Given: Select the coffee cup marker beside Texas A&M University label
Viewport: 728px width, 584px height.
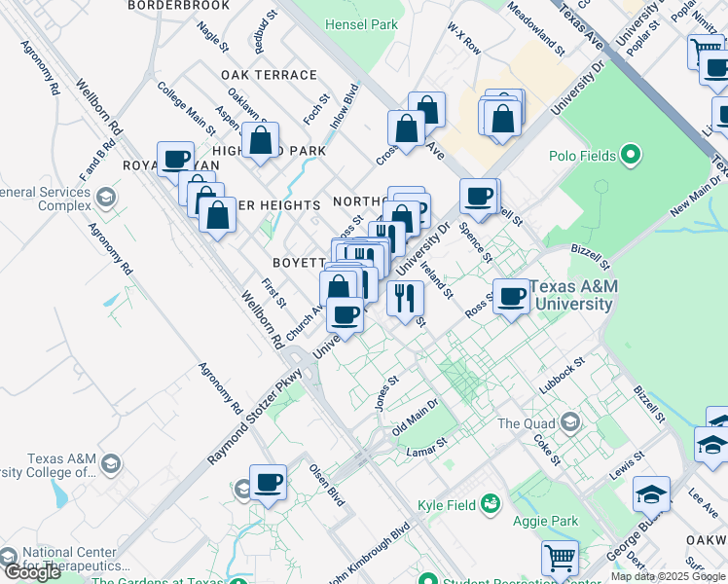Looking at the screenshot, I should [x=511, y=298].
